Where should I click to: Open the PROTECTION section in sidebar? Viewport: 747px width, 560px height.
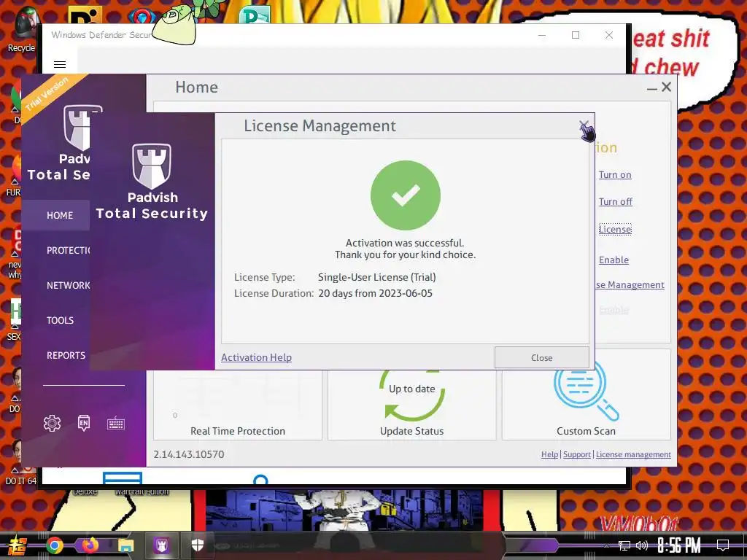click(x=68, y=251)
